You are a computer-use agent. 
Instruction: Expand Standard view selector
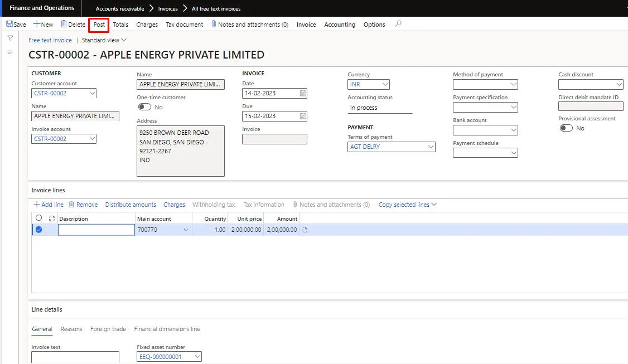click(104, 40)
